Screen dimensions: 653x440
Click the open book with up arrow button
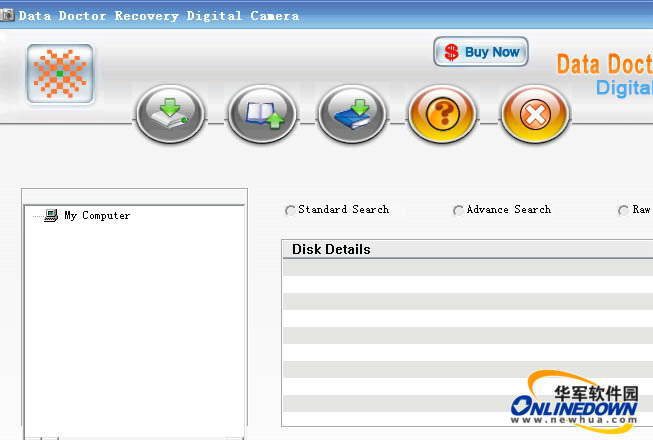(262, 114)
